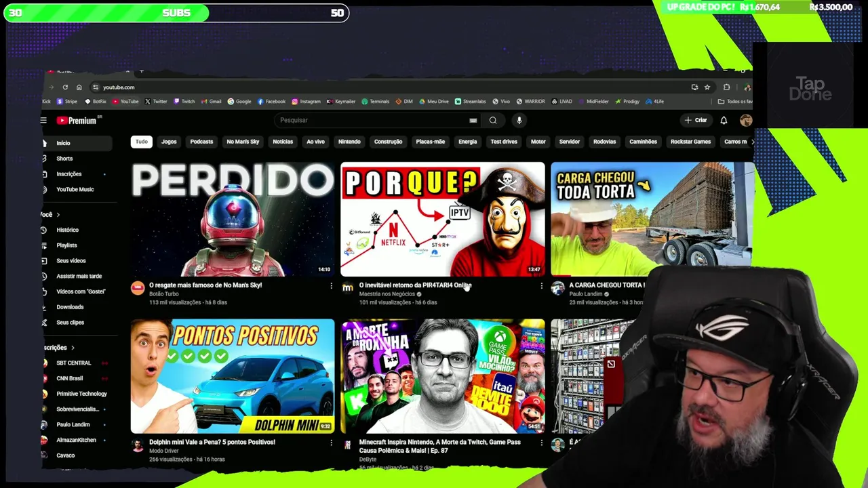Open the account avatar menu
Image resolution: width=868 pixels, height=488 pixels.
coord(746,121)
